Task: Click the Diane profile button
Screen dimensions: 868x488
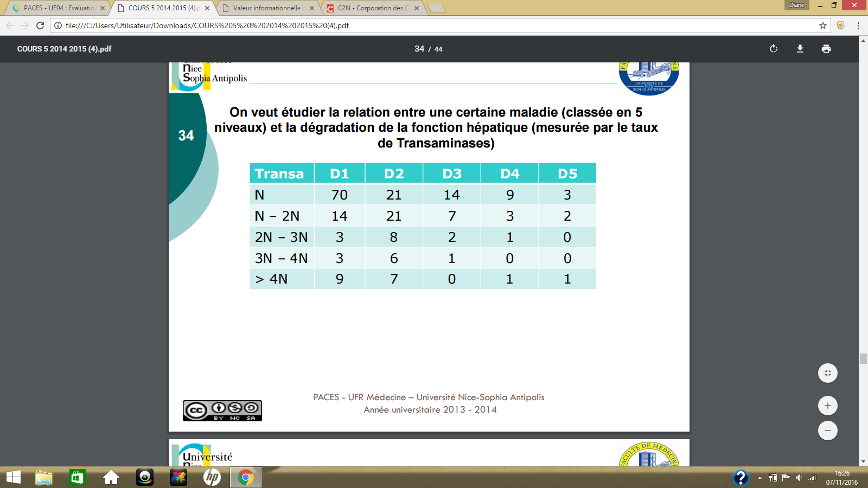Action: (796, 5)
